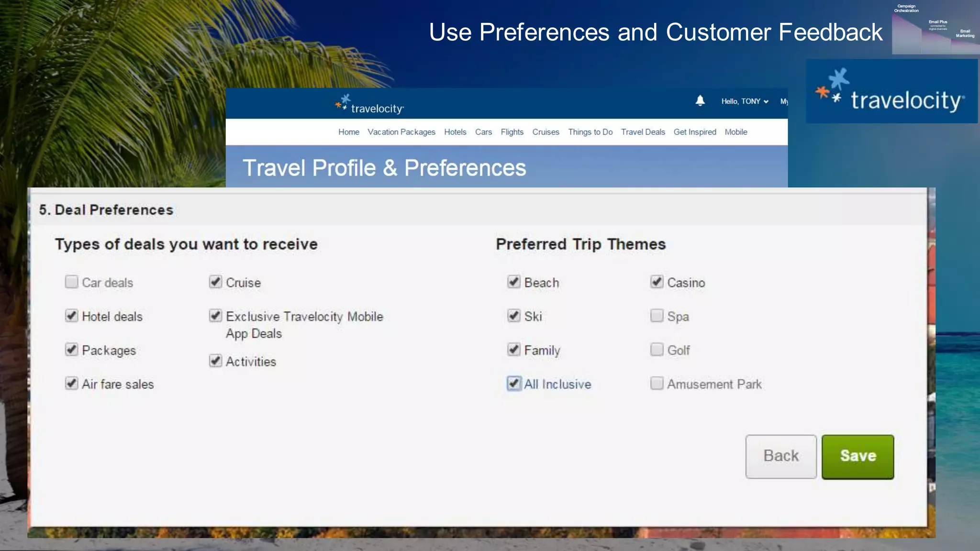The width and height of the screenshot is (980, 551).
Task: Open the Get Inspired nav link
Action: tap(694, 132)
